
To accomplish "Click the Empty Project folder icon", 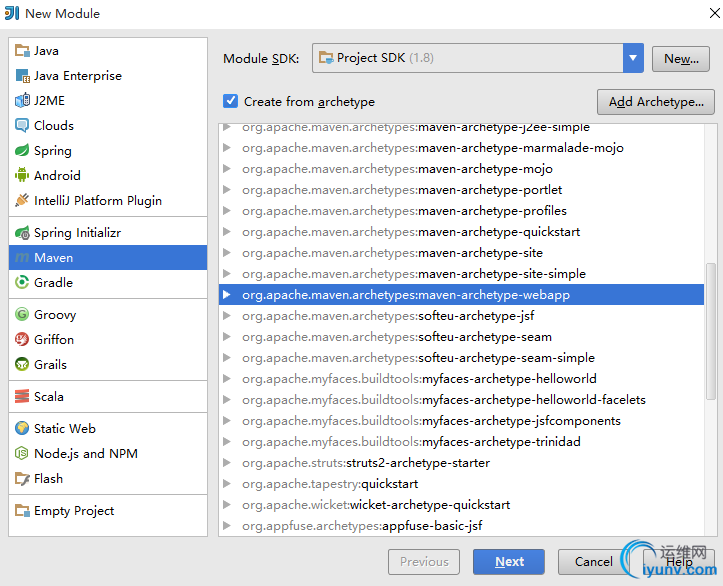I will tap(22, 510).
